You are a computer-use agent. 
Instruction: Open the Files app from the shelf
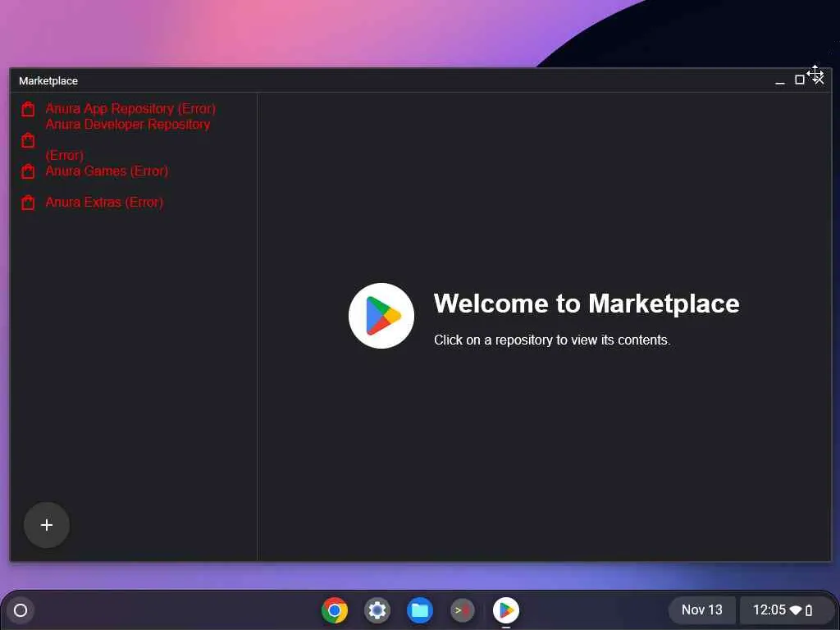(x=419, y=610)
